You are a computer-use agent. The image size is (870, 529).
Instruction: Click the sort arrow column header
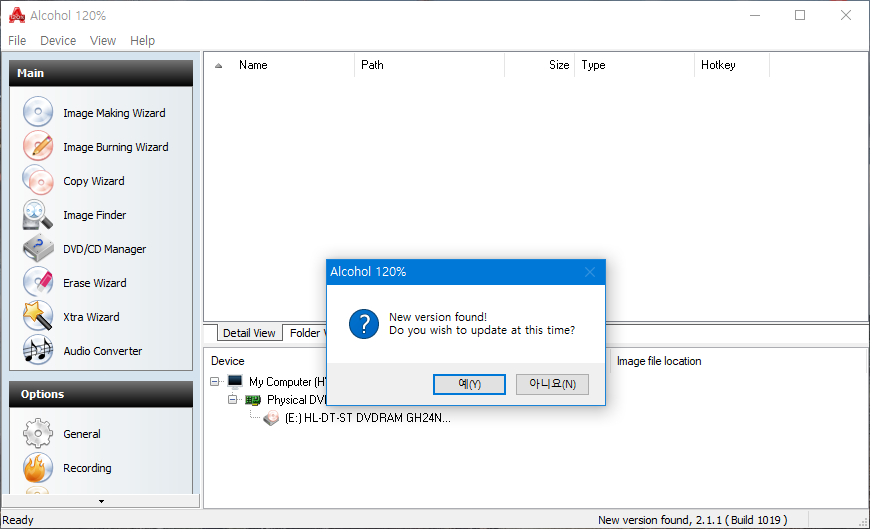click(x=219, y=65)
